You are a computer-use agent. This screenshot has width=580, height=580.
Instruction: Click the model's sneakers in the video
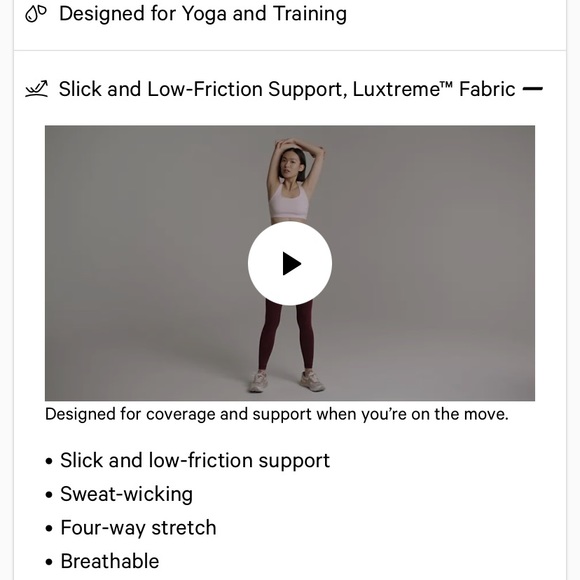[x=287, y=381]
